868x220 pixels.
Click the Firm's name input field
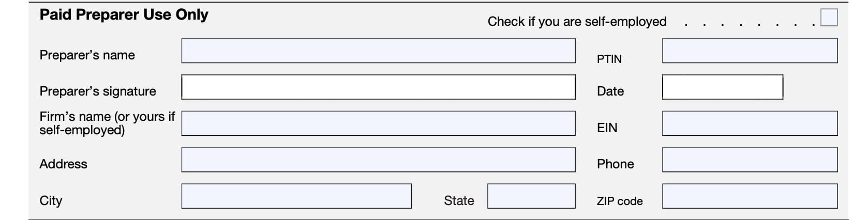378,123
